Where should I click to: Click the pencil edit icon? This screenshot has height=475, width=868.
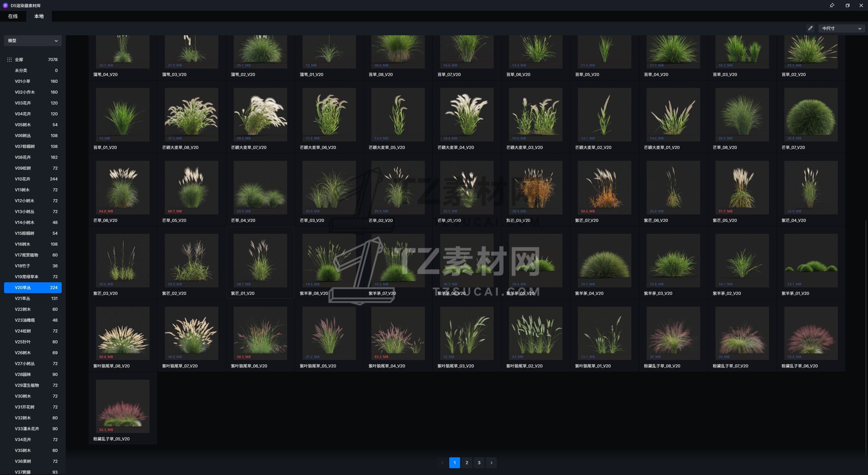click(x=810, y=28)
